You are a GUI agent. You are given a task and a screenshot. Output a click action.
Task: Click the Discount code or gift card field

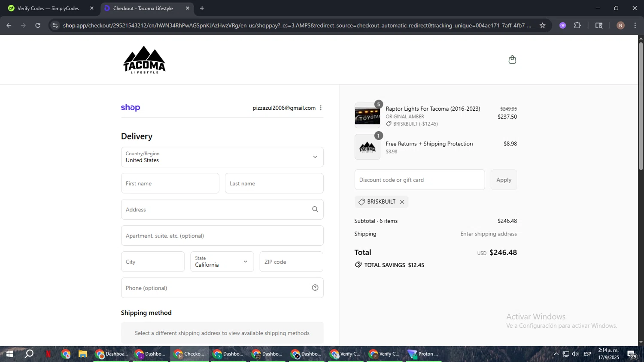click(419, 180)
